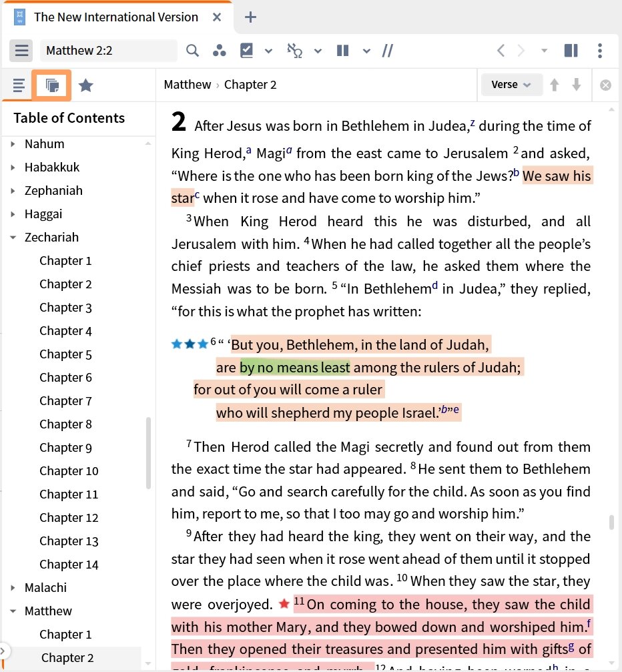Expand the collapsed side panel arrow
Screen dimensions: 622x672
3,651
